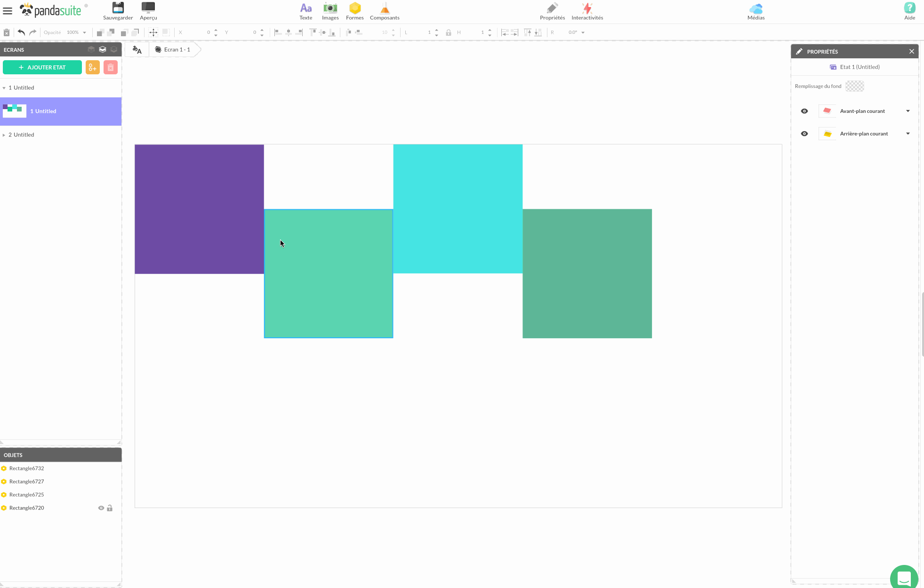The width and height of the screenshot is (924, 588).
Task: Click the undo arrow icon
Action: [21, 32]
